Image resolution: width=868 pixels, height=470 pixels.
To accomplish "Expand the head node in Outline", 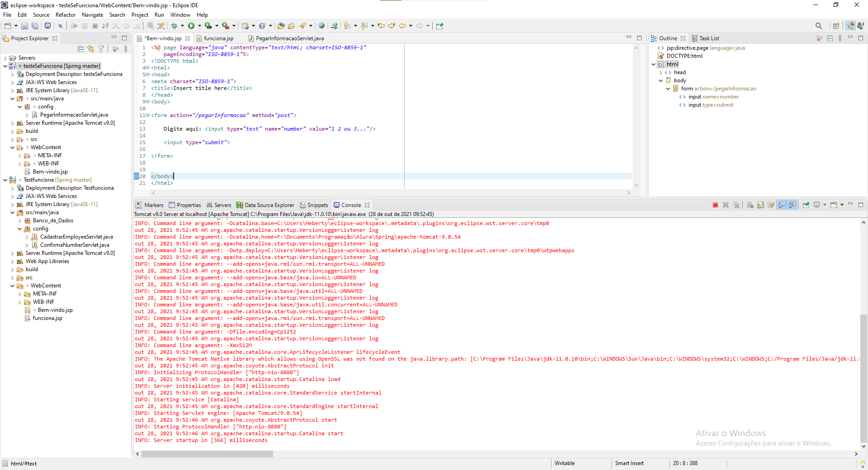I will pyautogui.click(x=660, y=72).
